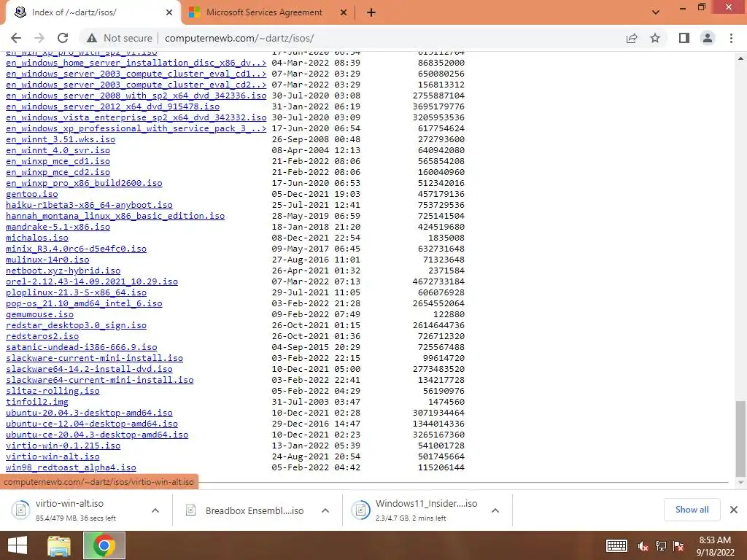Click the Not secure warning icon
Image resolution: width=747 pixels, height=560 pixels.
[x=92, y=38]
